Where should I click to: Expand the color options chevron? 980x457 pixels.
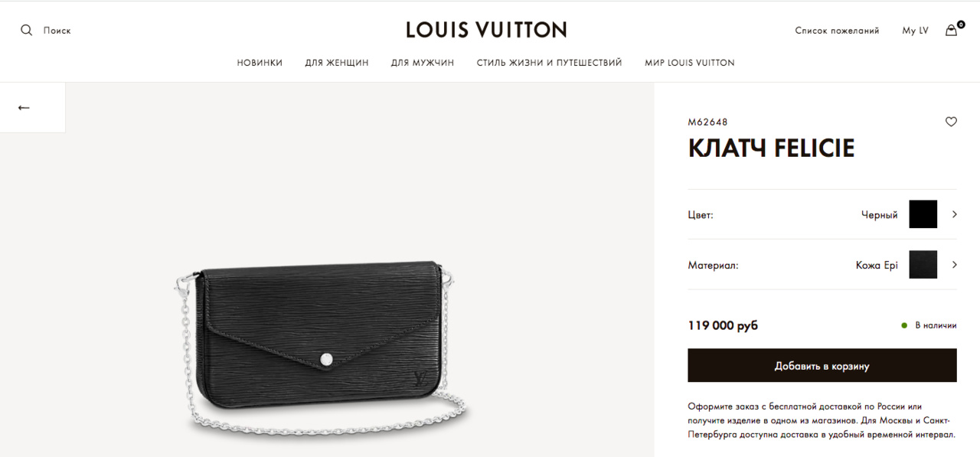point(954,214)
